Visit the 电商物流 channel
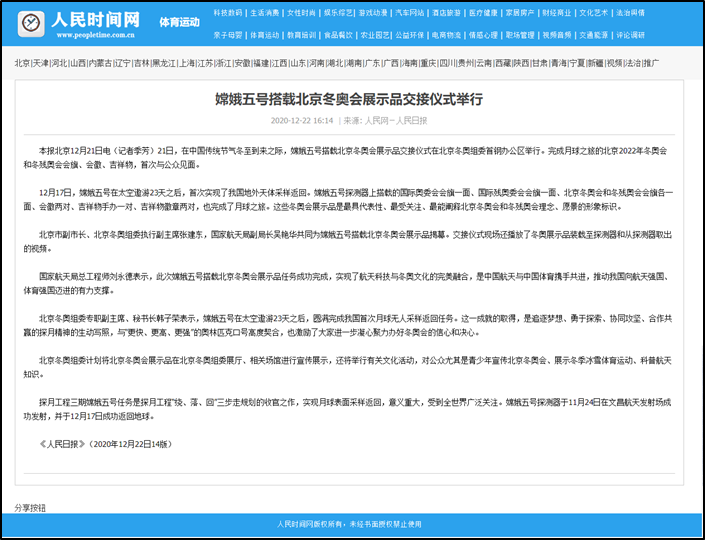705x540 pixels. click(446, 35)
